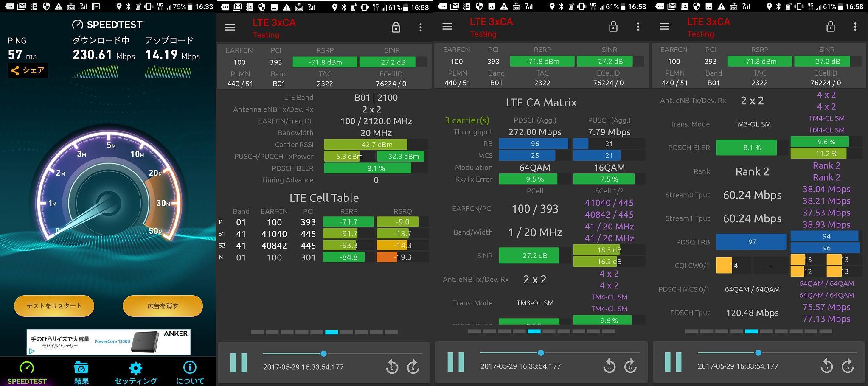Tap the 広告を消す remove ads button
This screenshot has height=386, width=868.
[x=163, y=306]
